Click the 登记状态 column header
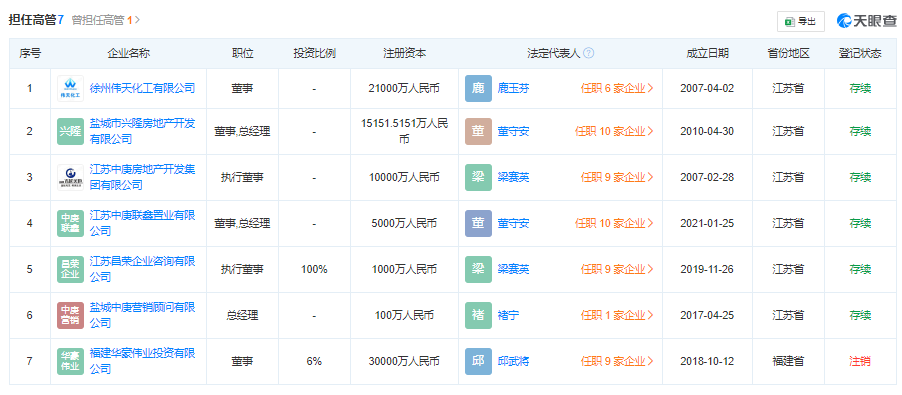Viewport: 902px width, 395px height. pyautogui.click(x=859, y=53)
